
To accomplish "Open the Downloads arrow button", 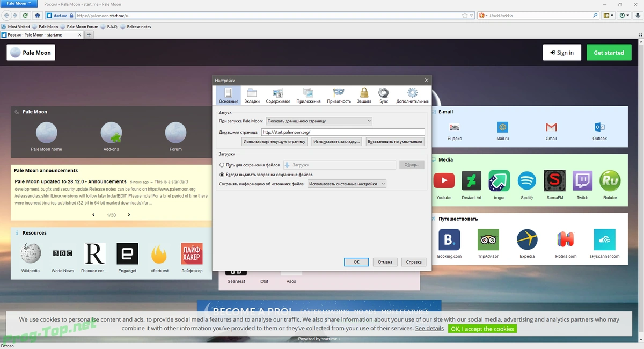I will click(637, 16).
